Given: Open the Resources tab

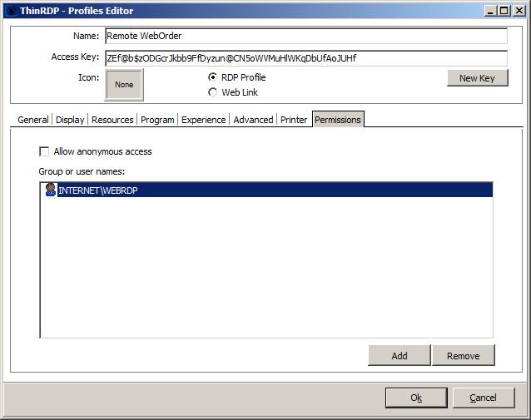Looking at the screenshot, I should (x=112, y=120).
